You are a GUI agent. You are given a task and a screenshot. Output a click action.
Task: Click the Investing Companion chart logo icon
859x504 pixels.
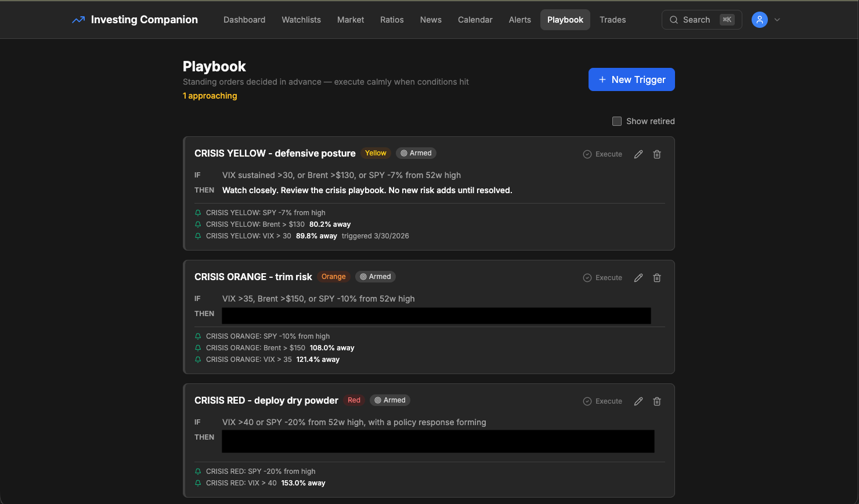78,20
